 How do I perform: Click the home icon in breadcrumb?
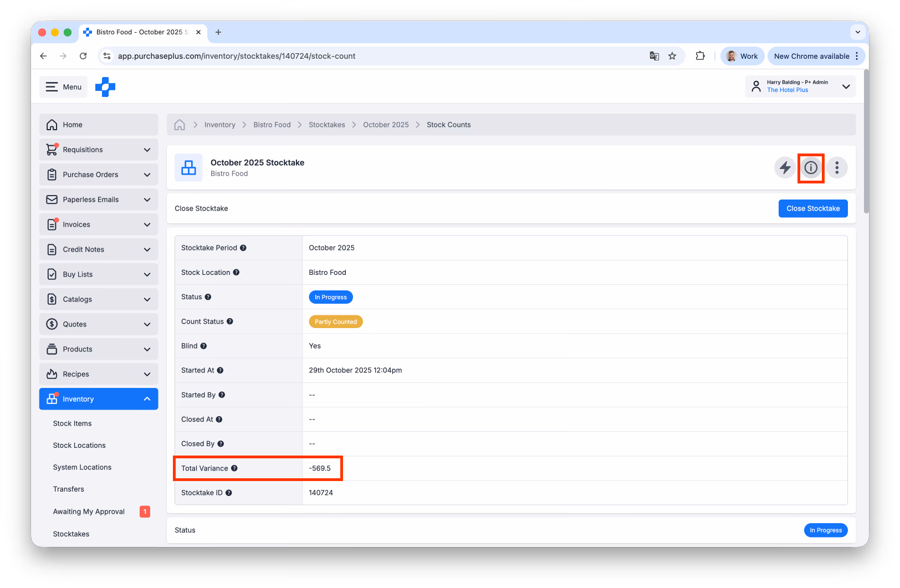coord(180,125)
